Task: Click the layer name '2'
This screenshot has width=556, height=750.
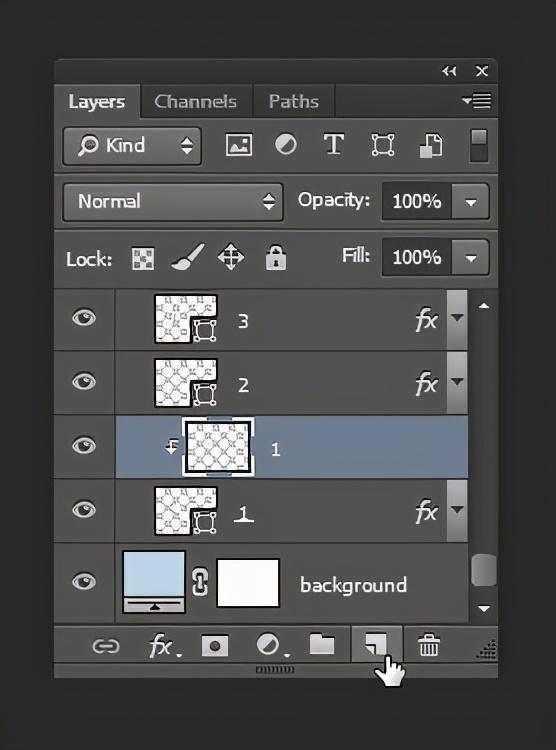Action: 243,385
